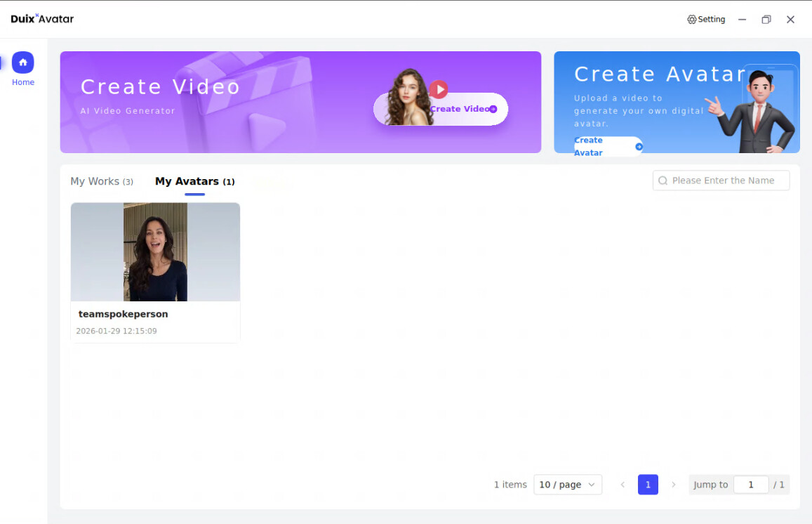The width and height of the screenshot is (812, 524).
Task: Go to the previous page with left chevron
Action: click(623, 485)
